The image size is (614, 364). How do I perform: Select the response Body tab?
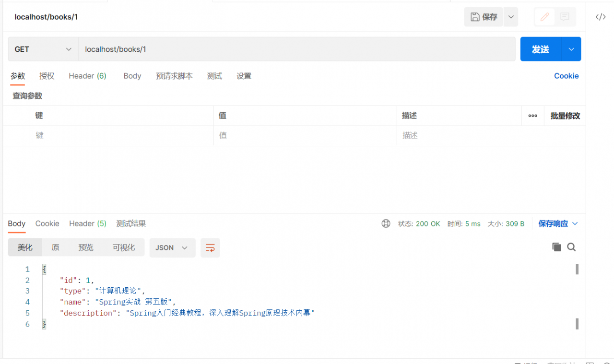pos(17,223)
